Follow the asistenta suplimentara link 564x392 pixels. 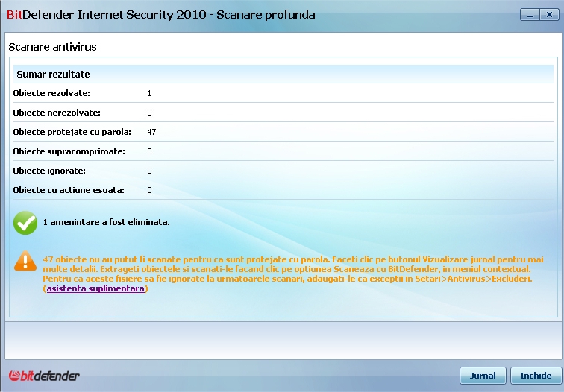click(95, 288)
